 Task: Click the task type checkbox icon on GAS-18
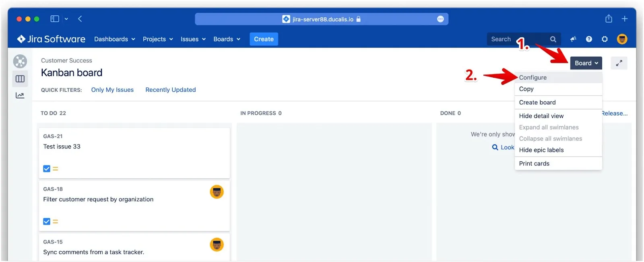pyautogui.click(x=47, y=221)
